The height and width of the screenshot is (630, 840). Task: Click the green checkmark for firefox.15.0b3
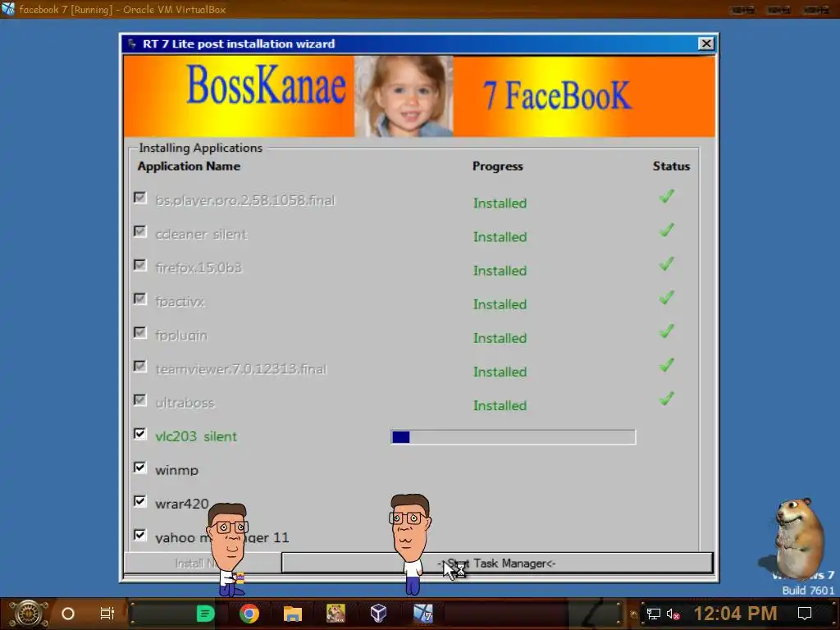(666, 264)
